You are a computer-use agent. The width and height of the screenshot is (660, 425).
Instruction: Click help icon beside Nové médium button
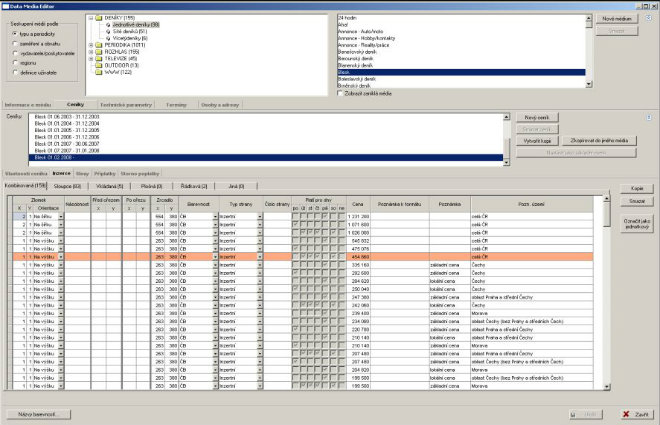pyautogui.click(x=649, y=18)
